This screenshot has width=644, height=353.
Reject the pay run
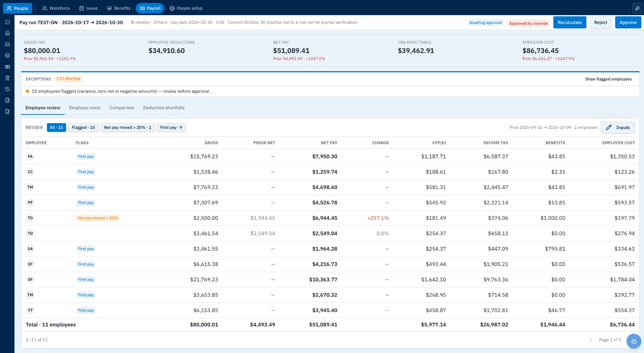[x=600, y=22]
